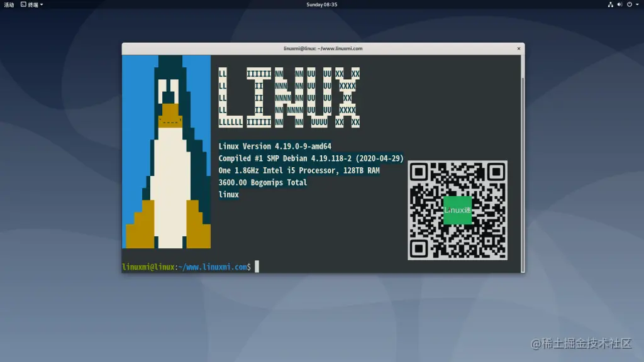The width and height of the screenshot is (644, 362).
Task: Click the LINUX ASCII art banner
Action: [289, 97]
